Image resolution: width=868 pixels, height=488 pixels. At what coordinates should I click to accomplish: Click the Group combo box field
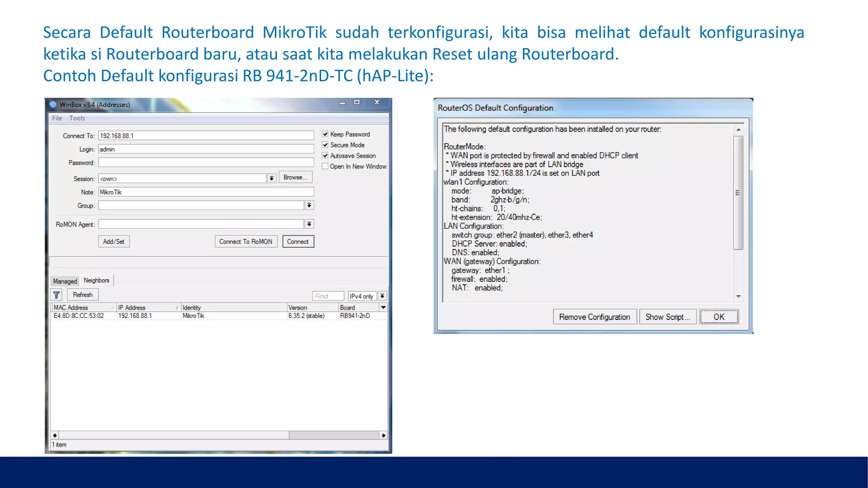pos(201,205)
